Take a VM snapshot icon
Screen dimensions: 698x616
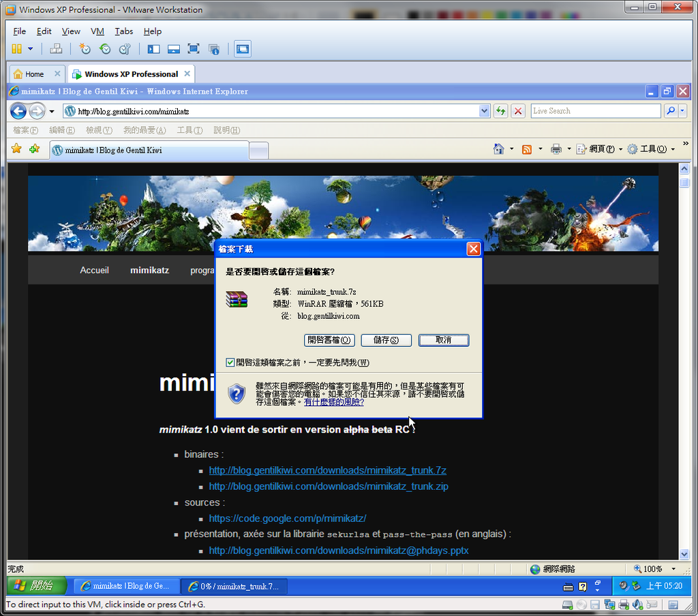pyautogui.click(x=85, y=49)
